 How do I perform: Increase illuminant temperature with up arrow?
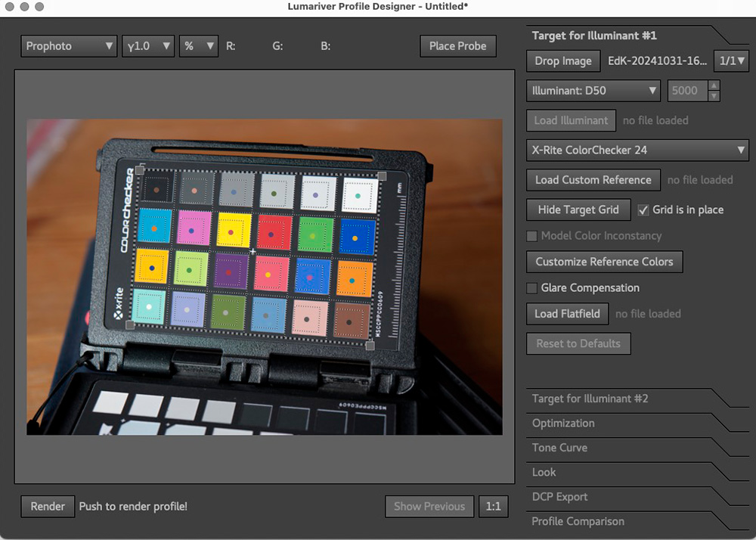coord(713,86)
